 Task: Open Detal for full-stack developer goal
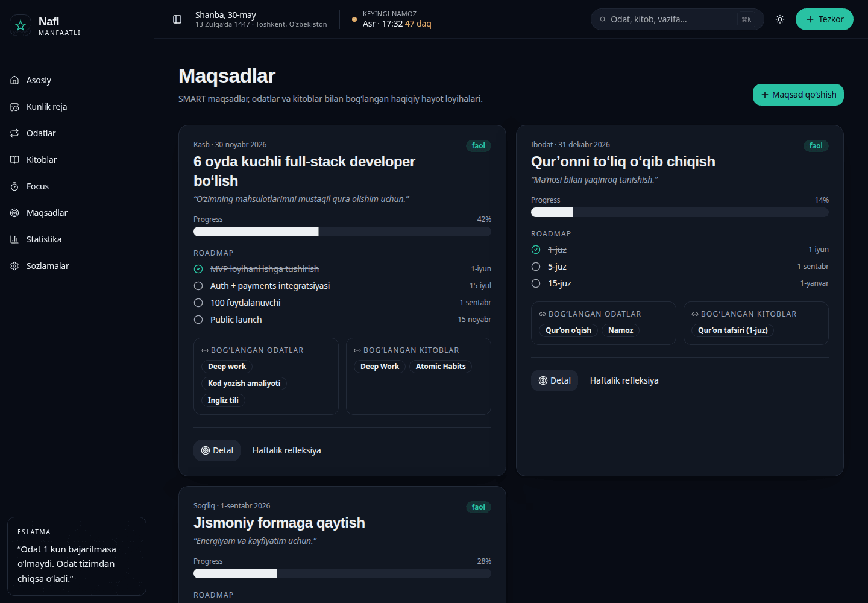217,450
